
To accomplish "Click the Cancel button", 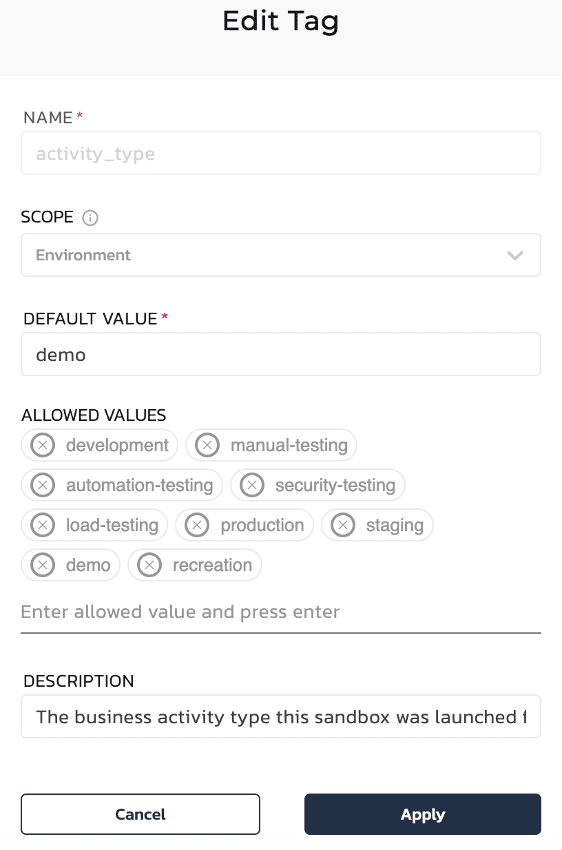I will (x=140, y=814).
